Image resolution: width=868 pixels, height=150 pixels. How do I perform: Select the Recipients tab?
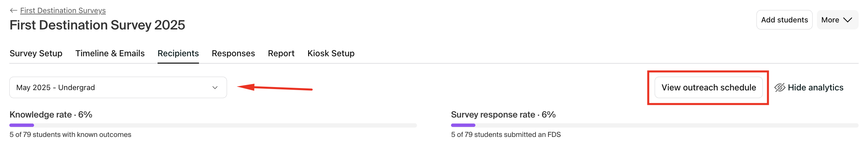coord(178,53)
